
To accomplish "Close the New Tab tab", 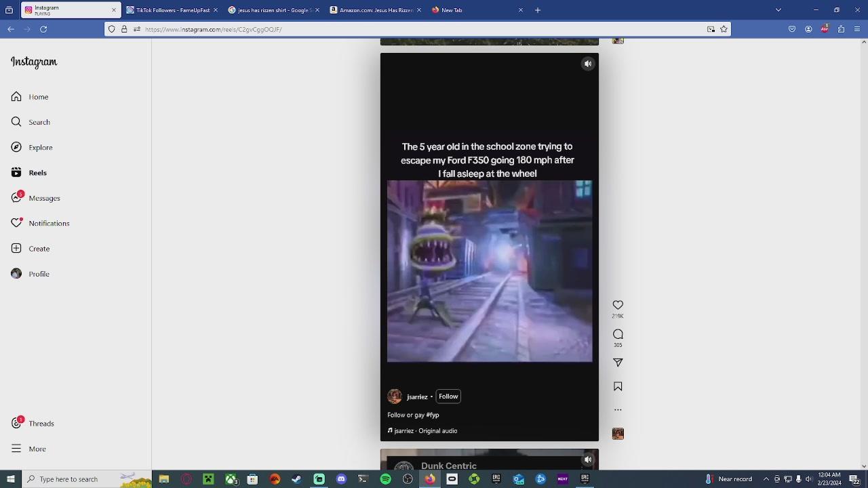I will [x=521, y=10].
